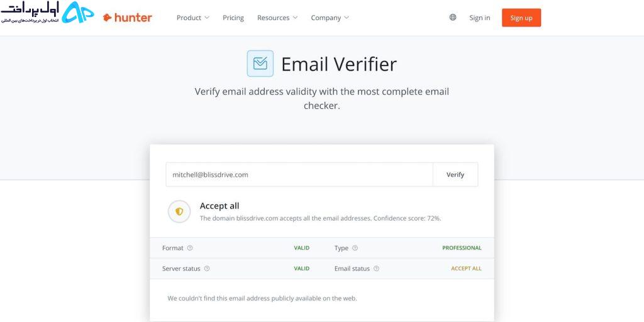Click the help icon next to Type

[355, 248]
